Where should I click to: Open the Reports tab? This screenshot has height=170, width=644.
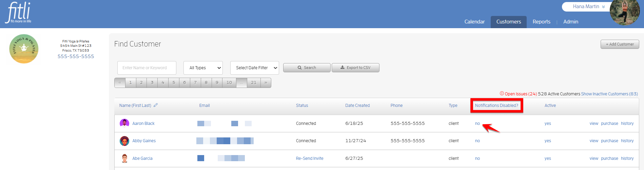(x=541, y=22)
